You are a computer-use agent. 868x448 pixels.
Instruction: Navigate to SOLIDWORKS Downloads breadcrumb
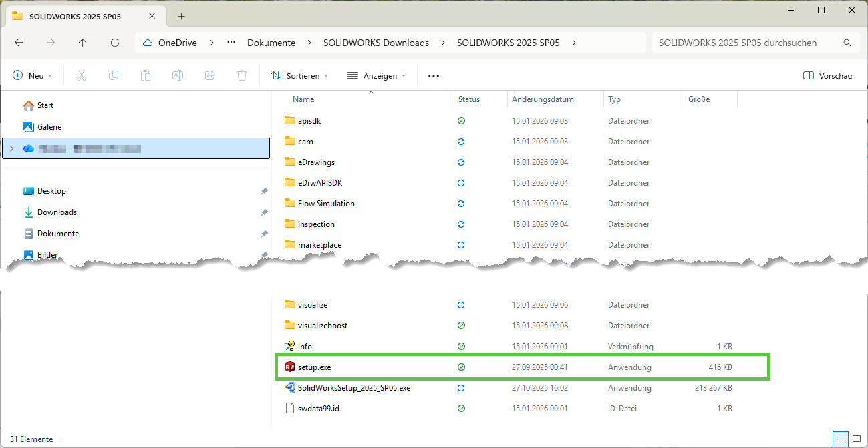click(x=376, y=43)
